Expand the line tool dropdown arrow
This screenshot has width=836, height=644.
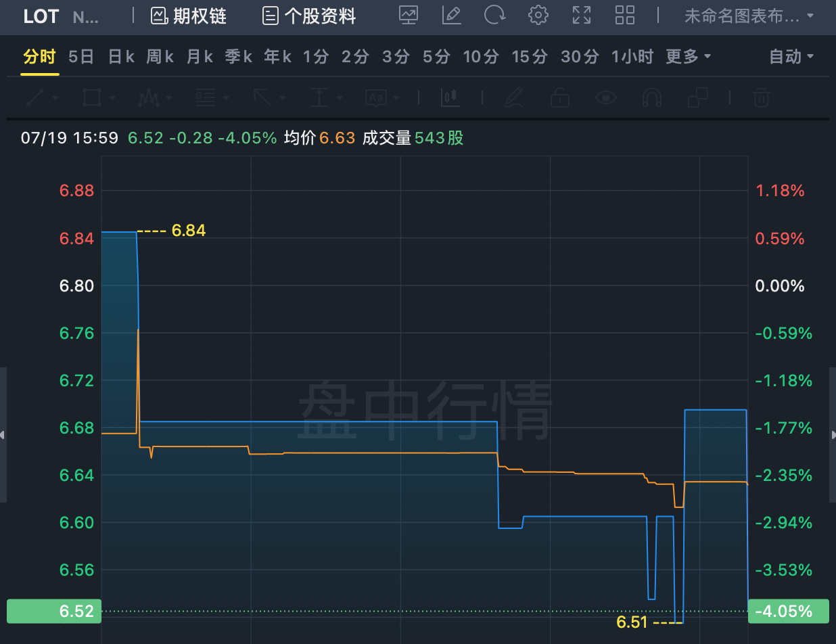(x=55, y=98)
